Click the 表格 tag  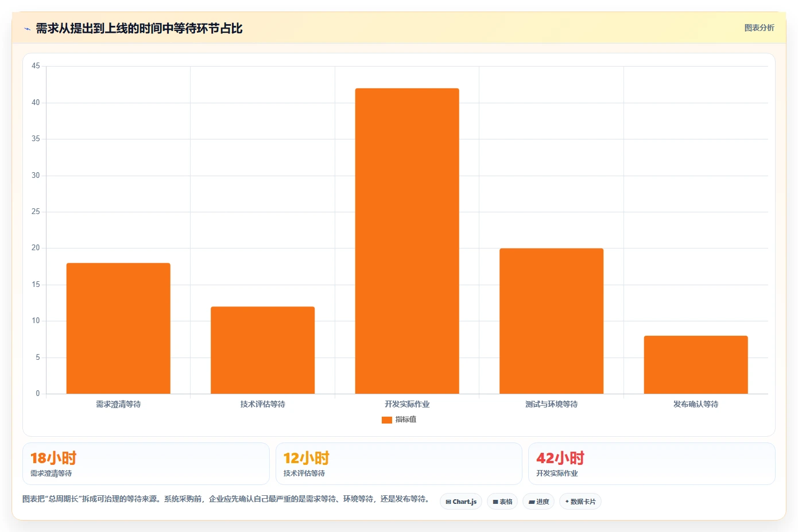pyautogui.click(x=502, y=502)
